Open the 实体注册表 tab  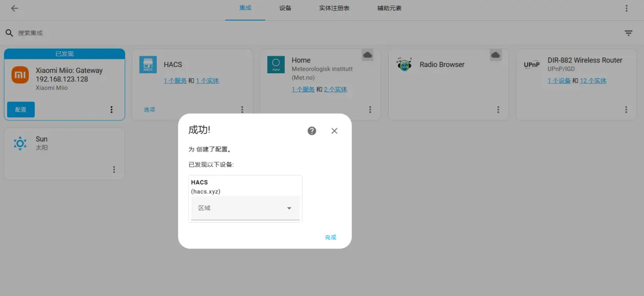tap(334, 8)
